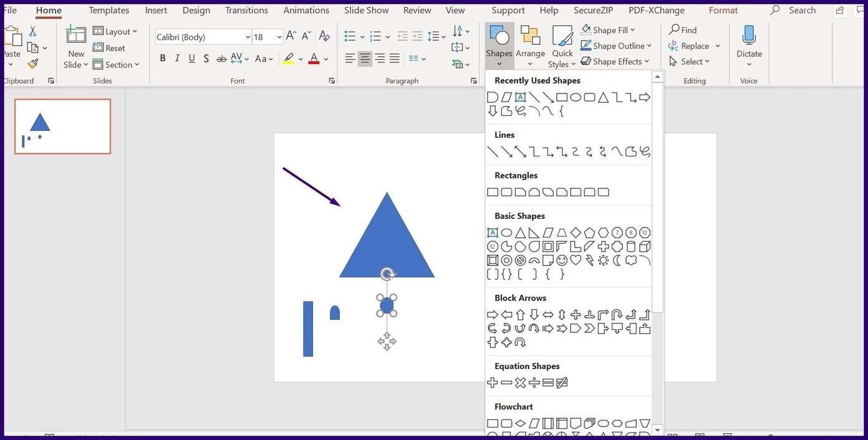This screenshot has width=868, height=440.
Task: Pick the multiplication sign in Equation Shapes
Action: tap(520, 383)
